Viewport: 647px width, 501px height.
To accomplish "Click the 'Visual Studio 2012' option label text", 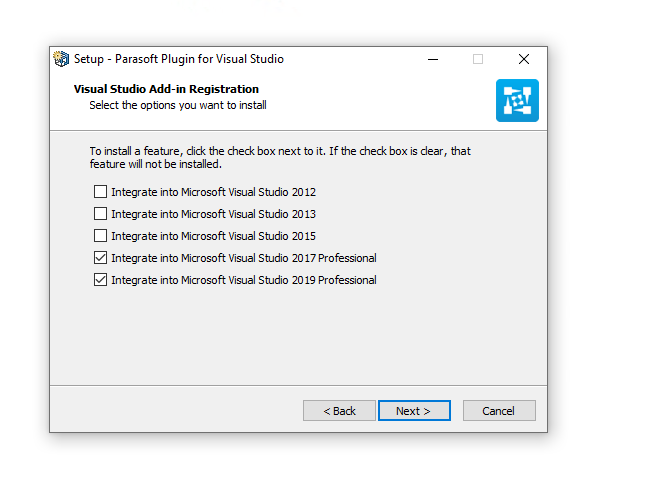I will pyautogui.click(x=213, y=192).
